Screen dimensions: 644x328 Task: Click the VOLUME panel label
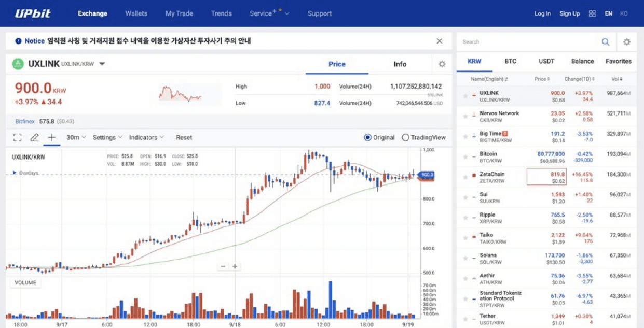tap(25, 283)
